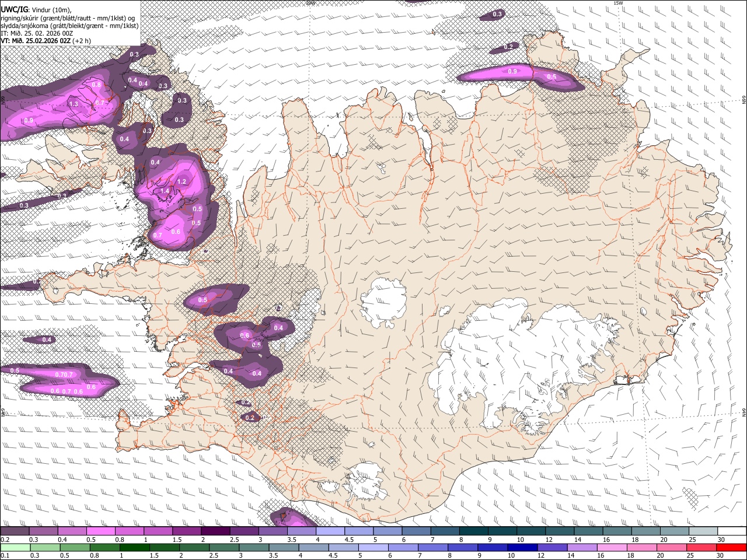747x560 pixels.
Task: Click "0.9" in the northeast coast snow band
Action: (512, 71)
